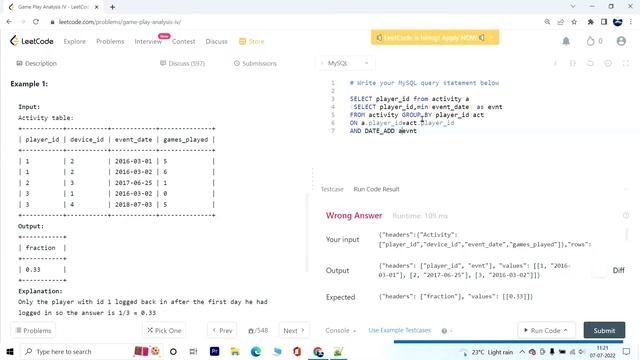This screenshot has height=360, width=640.
Task: Reload the LeetCode page
Action: click(x=36, y=22)
